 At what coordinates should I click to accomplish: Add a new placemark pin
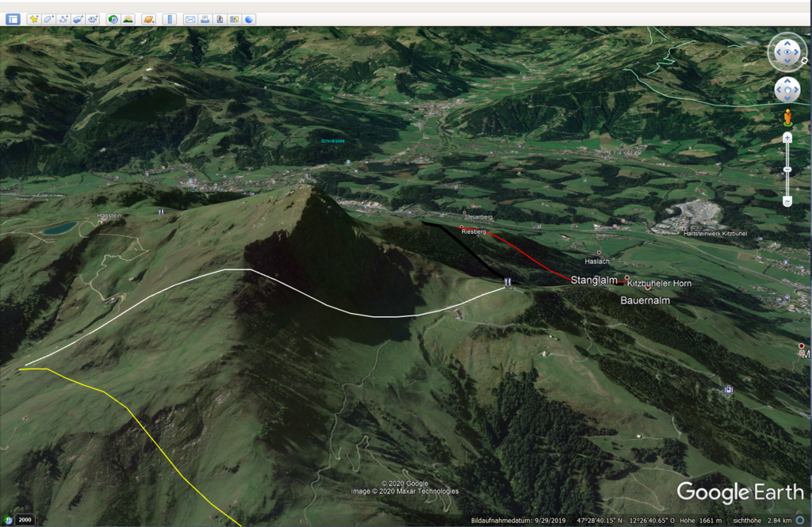[34, 19]
